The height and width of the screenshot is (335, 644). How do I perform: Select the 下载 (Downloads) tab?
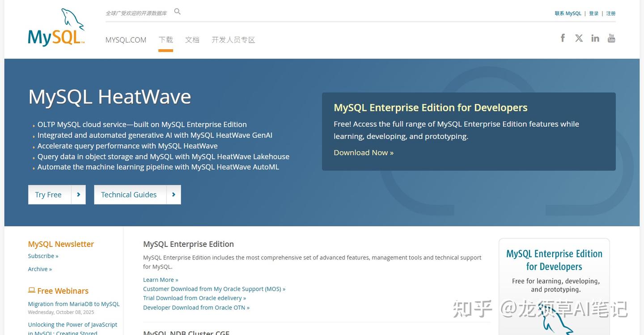[165, 40]
